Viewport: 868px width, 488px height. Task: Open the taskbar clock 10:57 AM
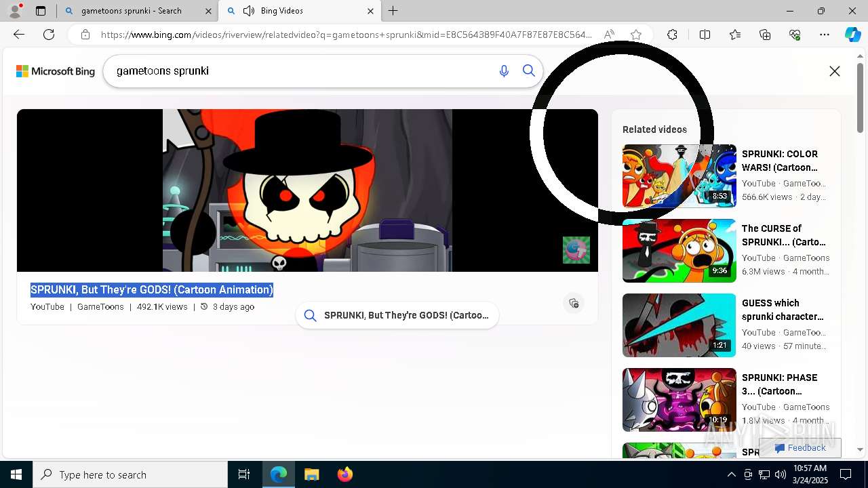point(810,474)
